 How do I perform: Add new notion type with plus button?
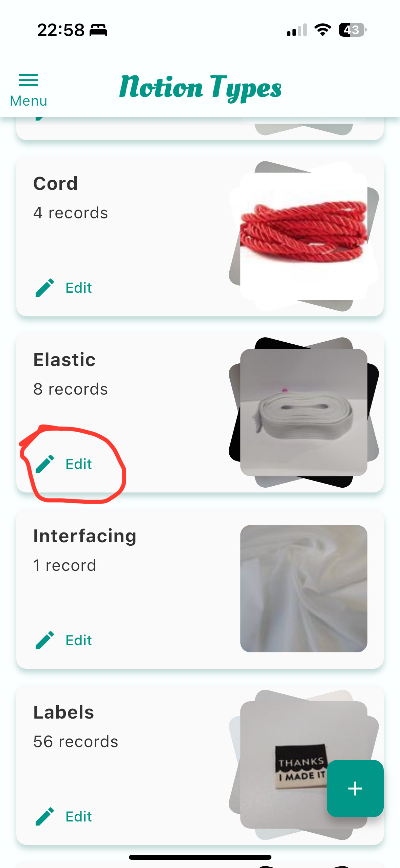(x=355, y=788)
